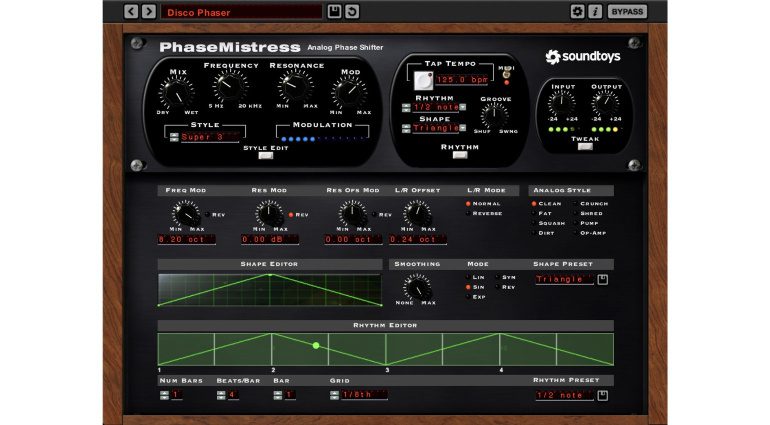The height and width of the screenshot is (425, 770).
Task: Open the Shape Triangle dropdown arrow
Action: coord(463,128)
